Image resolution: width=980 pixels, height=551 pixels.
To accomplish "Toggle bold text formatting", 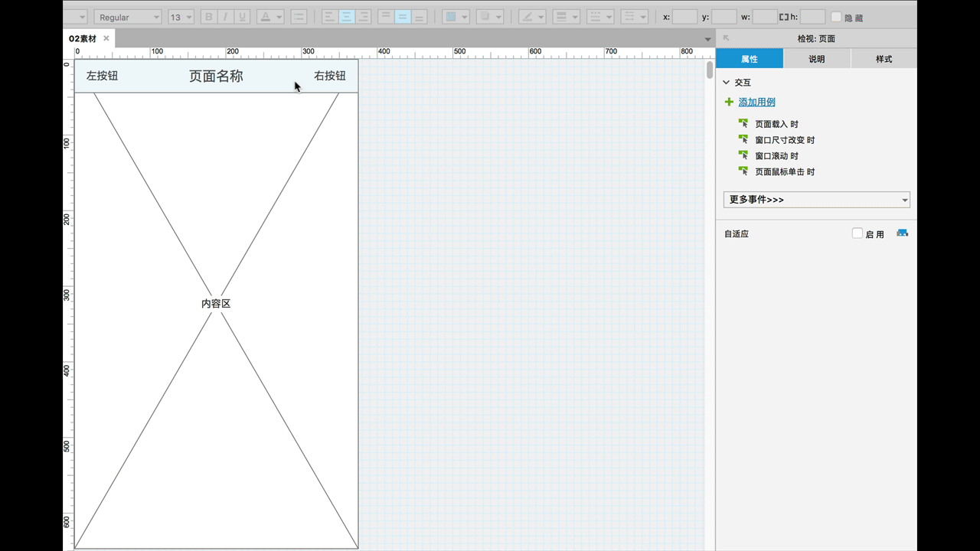I will point(209,17).
